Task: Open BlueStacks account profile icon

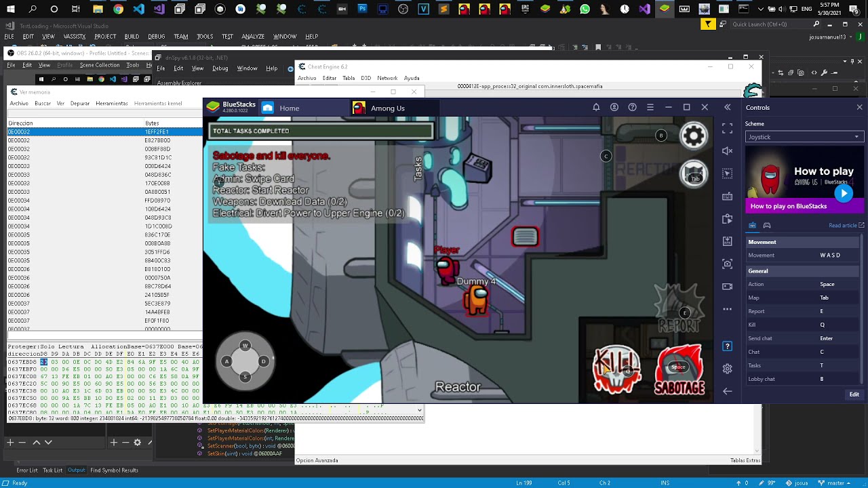Action: click(614, 108)
